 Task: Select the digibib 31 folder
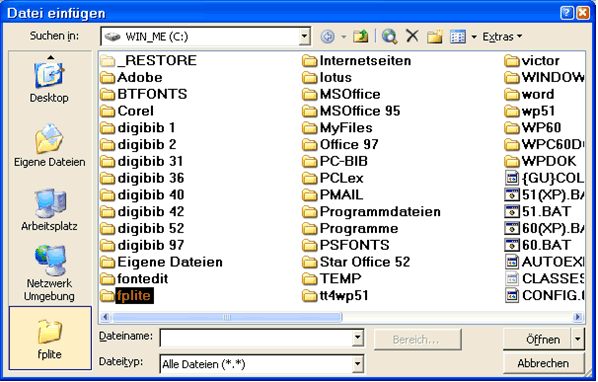point(142,161)
